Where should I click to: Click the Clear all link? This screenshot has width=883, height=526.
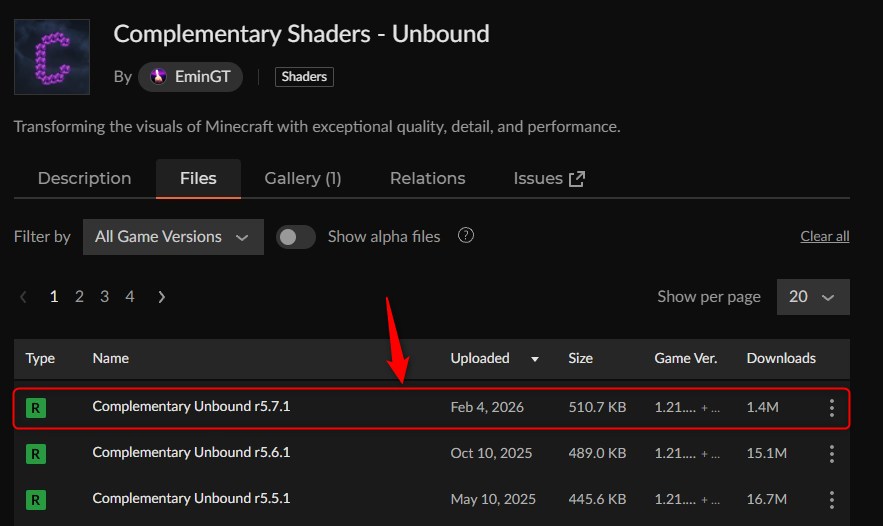(x=824, y=237)
